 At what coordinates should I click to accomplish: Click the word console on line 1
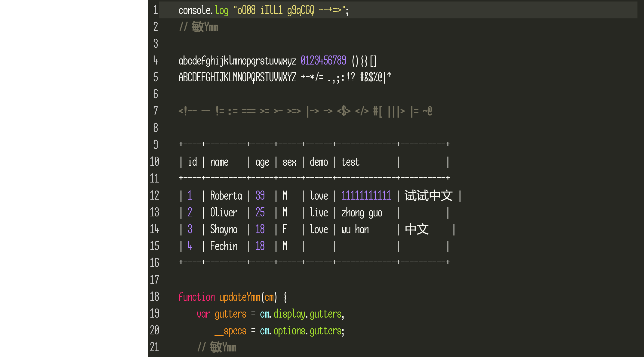pyautogui.click(x=195, y=11)
